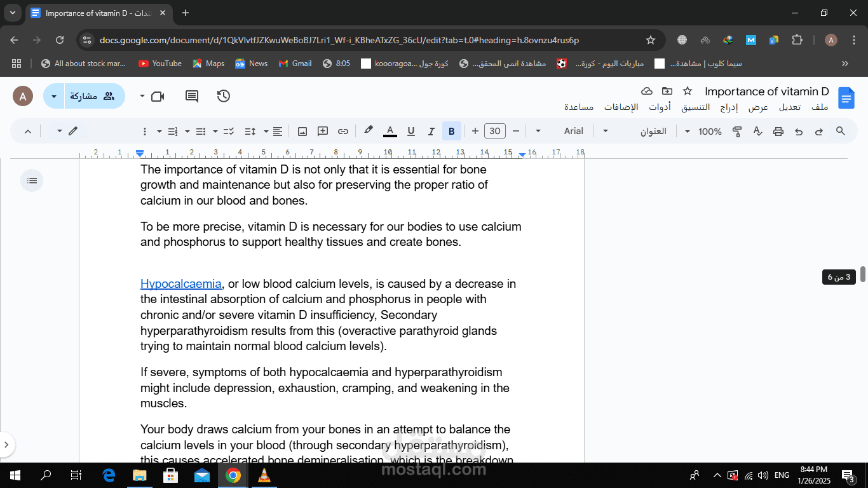Decrease font size with minus button
The height and width of the screenshot is (488, 868).
(516, 132)
